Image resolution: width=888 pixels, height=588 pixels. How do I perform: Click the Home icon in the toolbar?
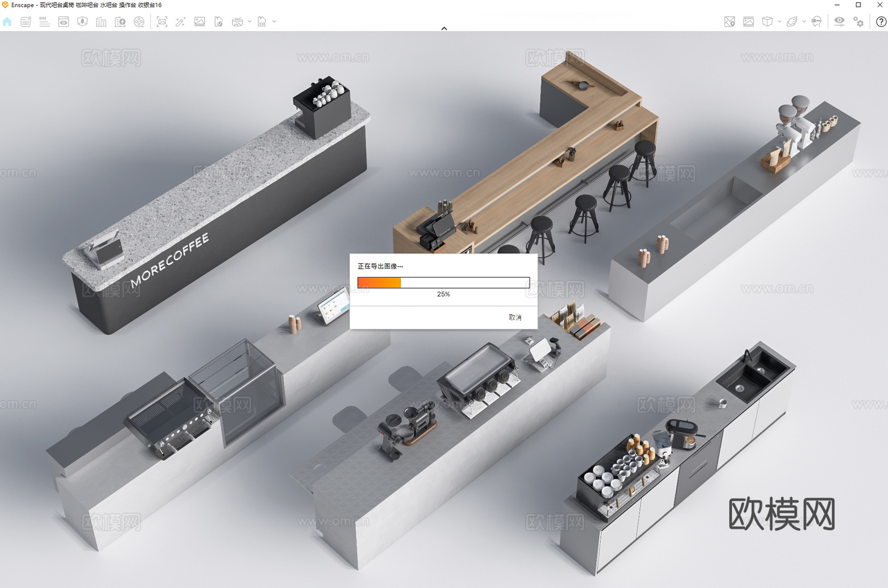coord(7,22)
